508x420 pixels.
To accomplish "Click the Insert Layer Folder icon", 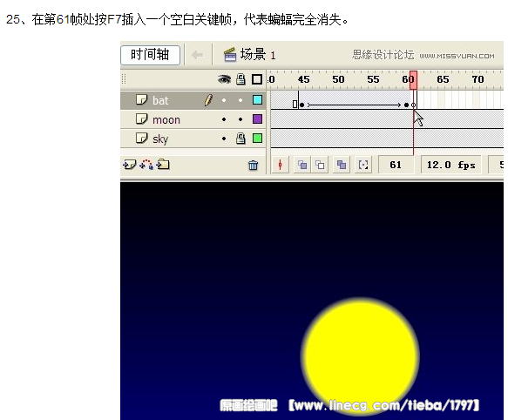I will click(x=163, y=165).
